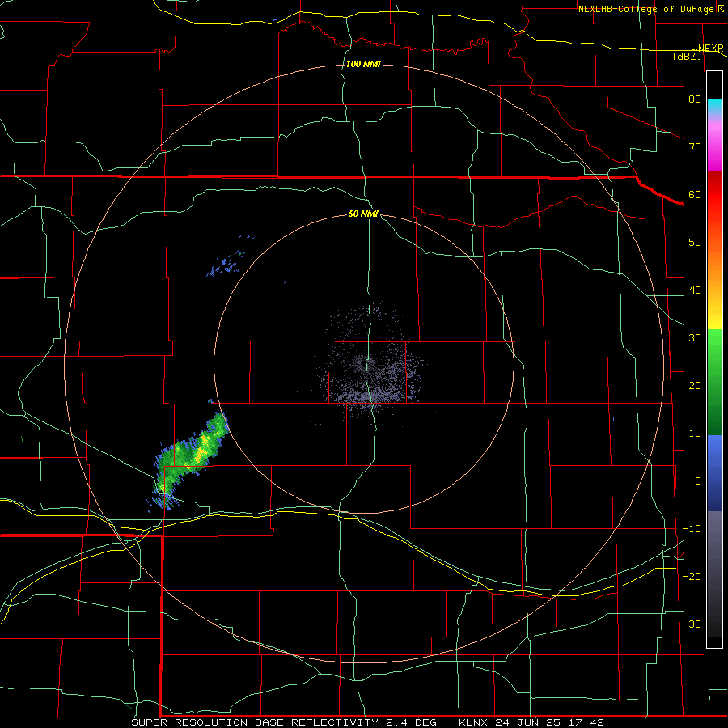
Task: Click the 100 NMI range ring label
Action: coord(363,64)
